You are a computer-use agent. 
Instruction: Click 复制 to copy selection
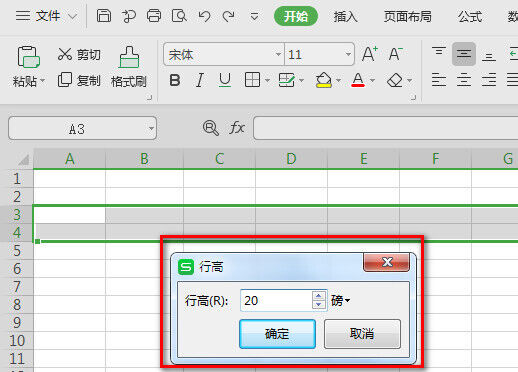(x=79, y=80)
